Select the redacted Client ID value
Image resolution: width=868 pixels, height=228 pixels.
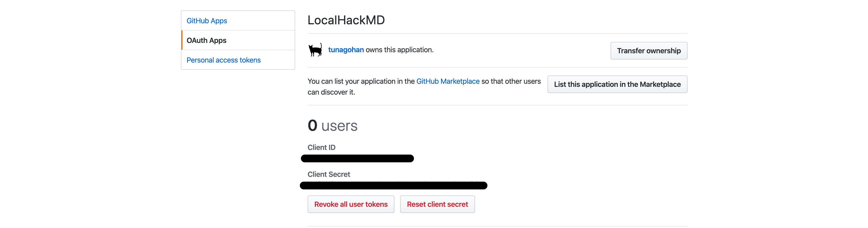357,158
